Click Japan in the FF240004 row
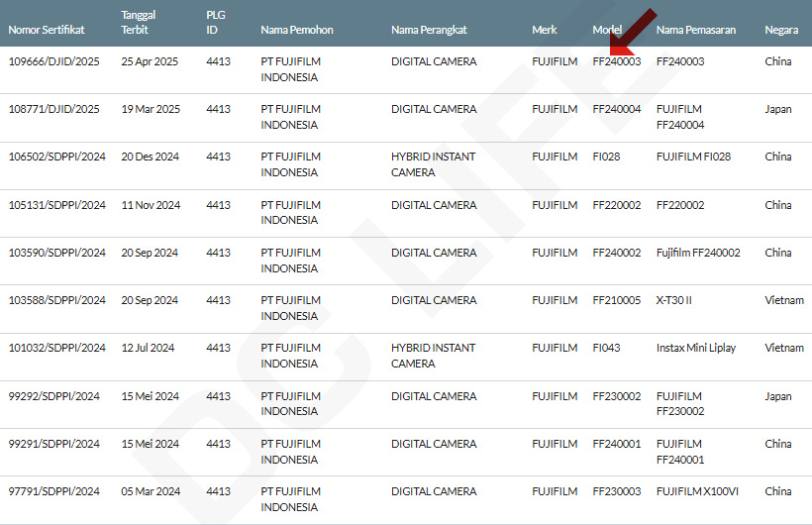The image size is (812, 525). tap(777, 109)
